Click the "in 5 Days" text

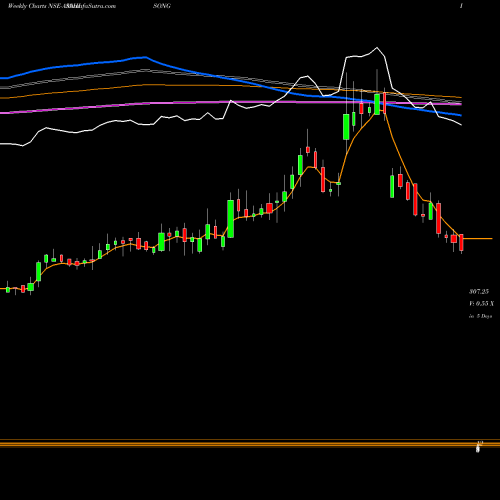coord(480,316)
